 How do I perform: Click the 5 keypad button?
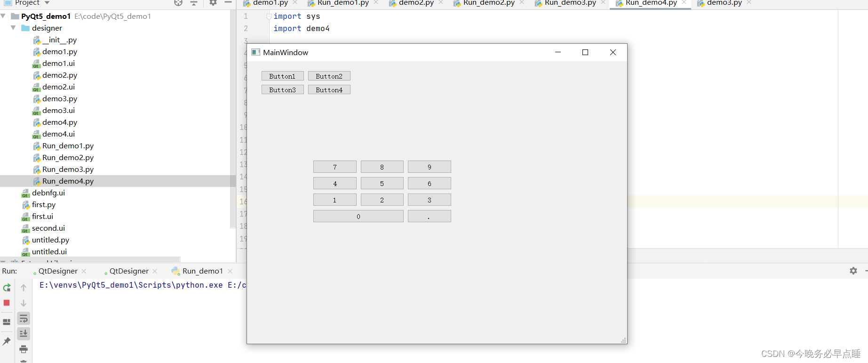[382, 184]
